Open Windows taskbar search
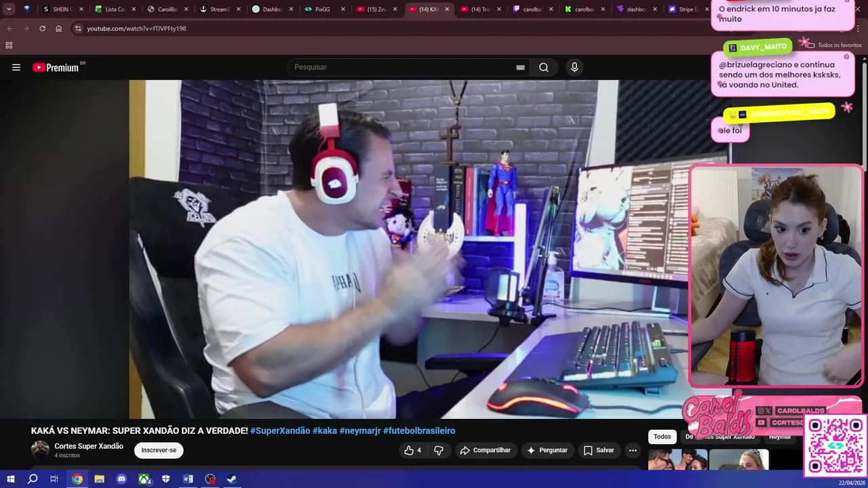Viewport: 868px width, 488px height. (33, 479)
